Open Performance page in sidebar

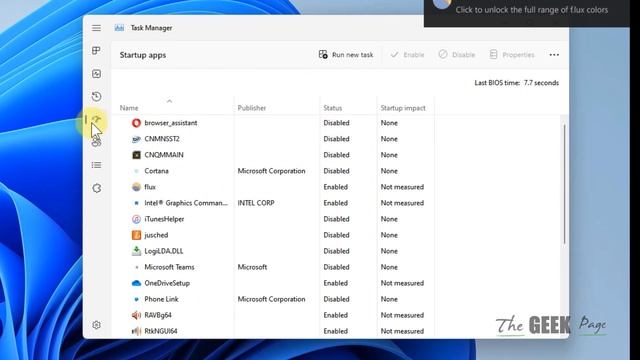pyautogui.click(x=96, y=73)
